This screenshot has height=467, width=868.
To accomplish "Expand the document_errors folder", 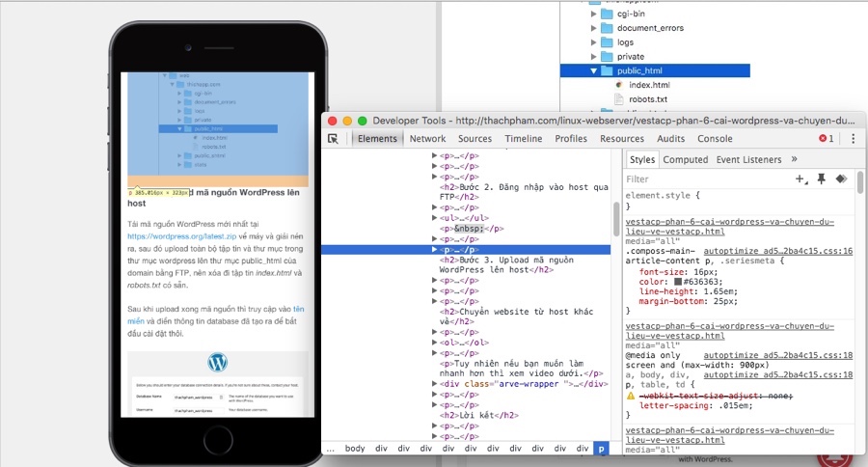I will pyautogui.click(x=593, y=28).
